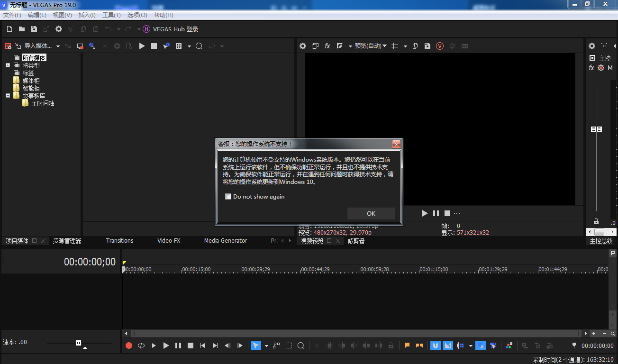
Task: Mute the master bus with M button
Action: click(x=610, y=68)
